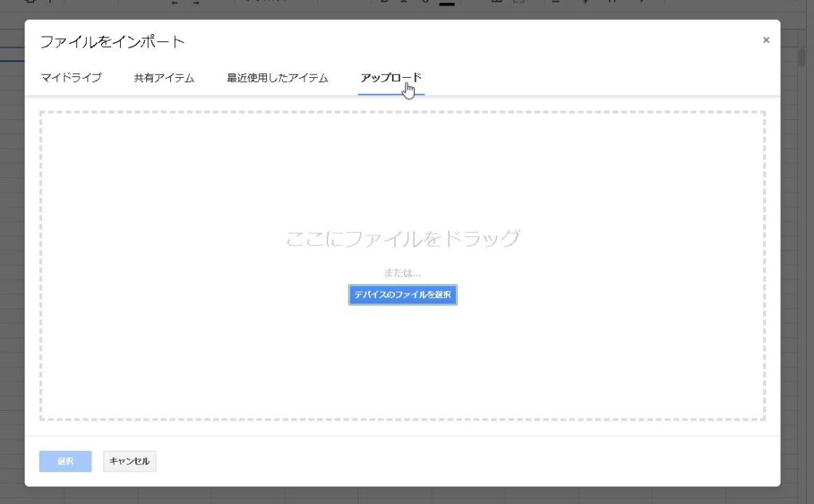Close the ファイルをインポート dialog with X
This screenshot has height=504, width=814.
[x=766, y=40]
